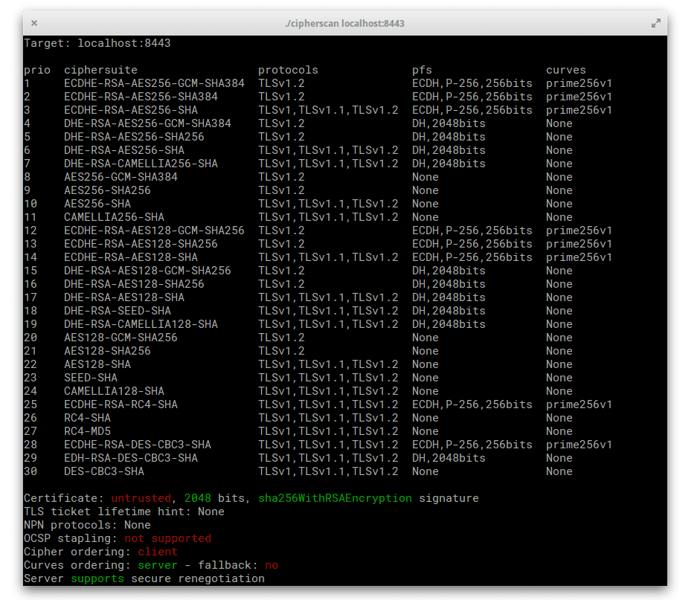The height and width of the screenshot is (600, 700).
Task: Click ECDHE-RSA-AES128-GCM-SHA256 entry
Action: [x=155, y=230]
